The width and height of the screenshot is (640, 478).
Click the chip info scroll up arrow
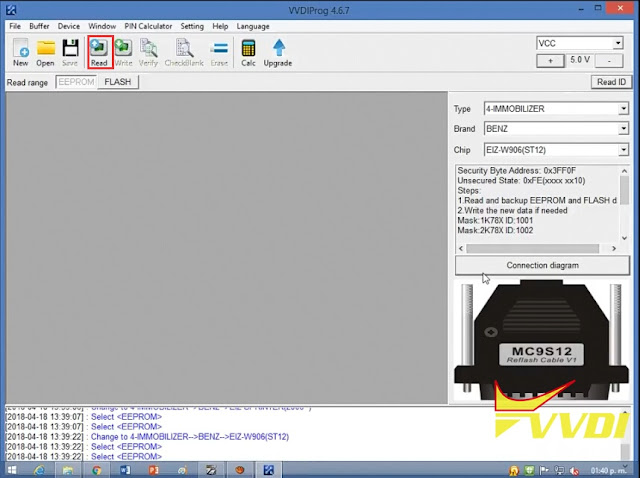[x=624, y=171]
